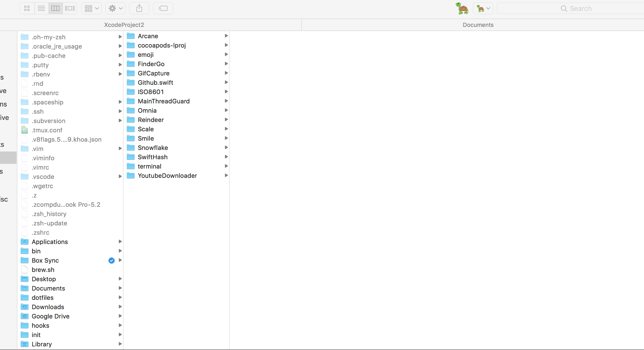Select column view mode button
644x350 pixels.
pos(55,9)
